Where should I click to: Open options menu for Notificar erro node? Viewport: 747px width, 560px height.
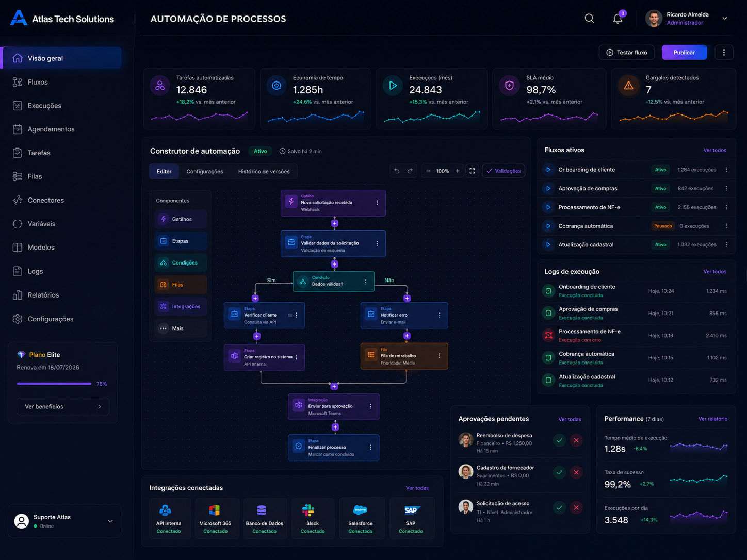pos(440,315)
